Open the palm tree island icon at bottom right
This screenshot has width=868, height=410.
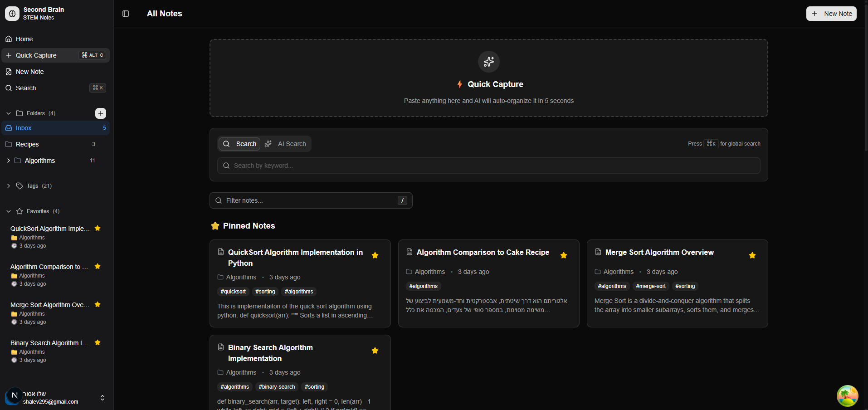click(x=846, y=395)
